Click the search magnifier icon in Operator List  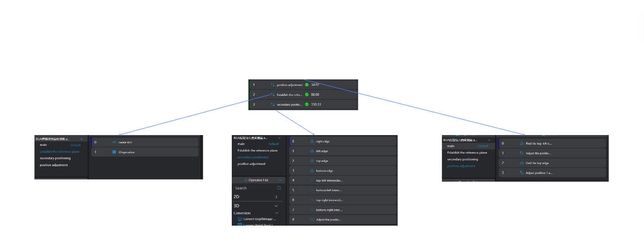(279, 188)
